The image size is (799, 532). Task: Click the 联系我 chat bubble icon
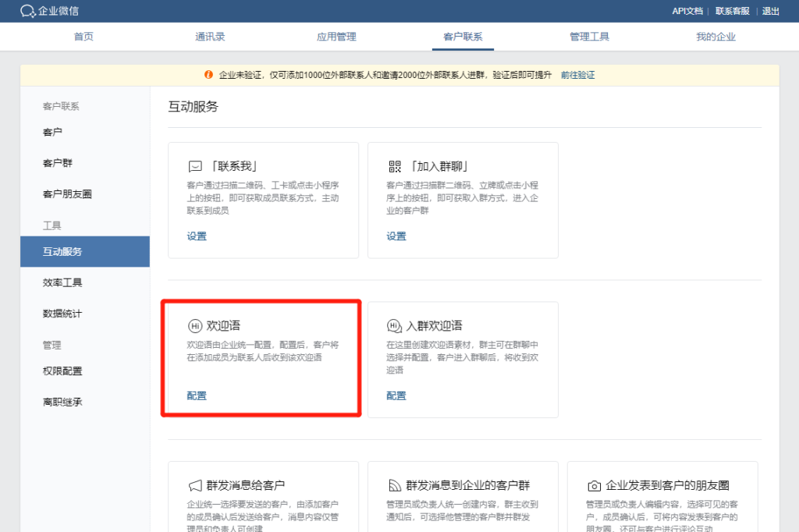(195, 167)
